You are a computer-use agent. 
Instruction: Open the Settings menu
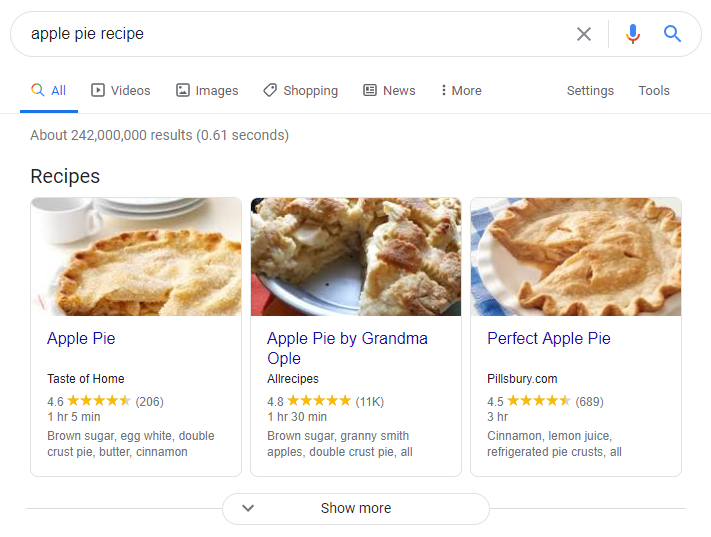coord(590,90)
